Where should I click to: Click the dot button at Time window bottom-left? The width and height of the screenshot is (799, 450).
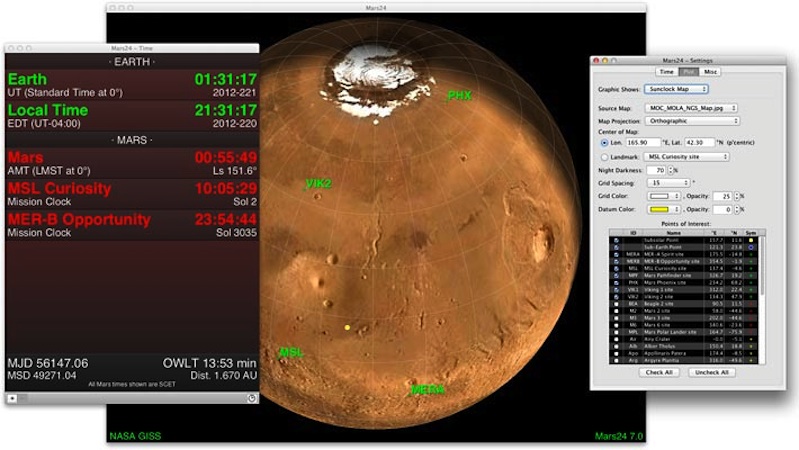pos(12,398)
